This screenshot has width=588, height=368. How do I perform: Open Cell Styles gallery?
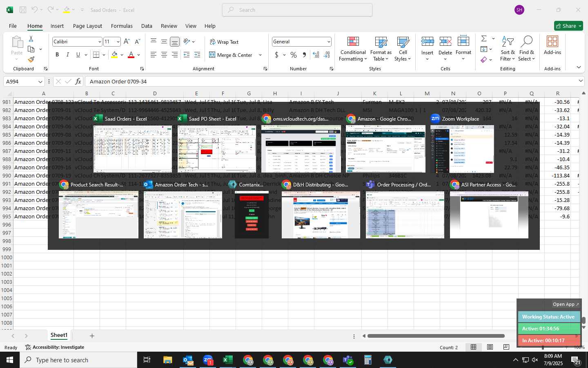[403, 49]
